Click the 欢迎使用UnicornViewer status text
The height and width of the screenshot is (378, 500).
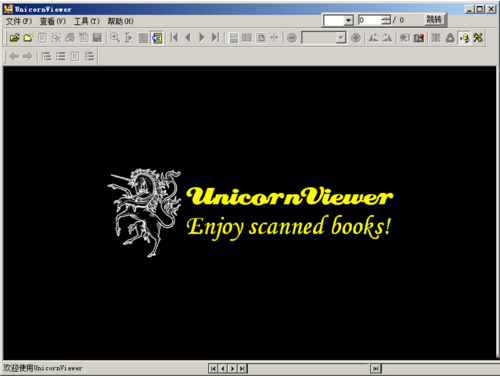(43, 368)
